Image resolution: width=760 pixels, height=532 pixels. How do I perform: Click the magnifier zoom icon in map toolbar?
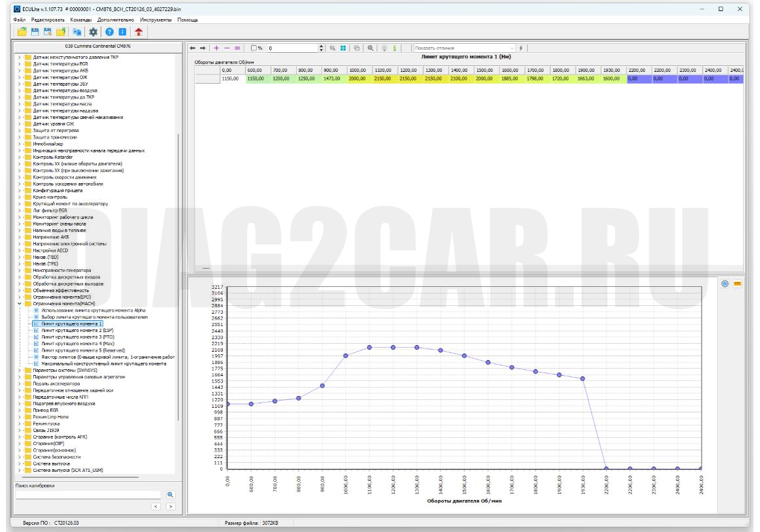371,48
